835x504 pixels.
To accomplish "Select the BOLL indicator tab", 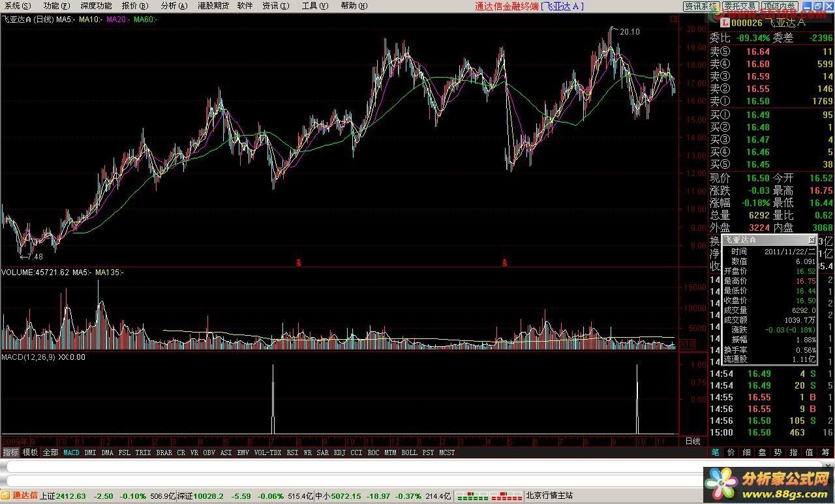I will (409, 452).
